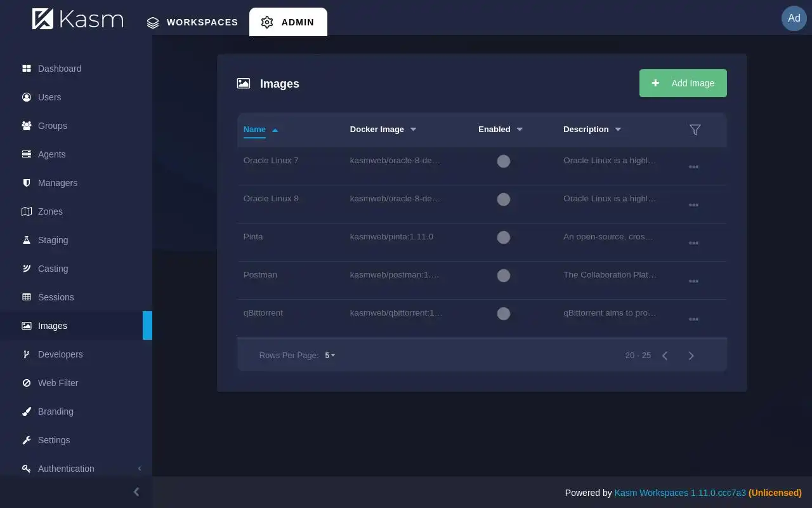This screenshot has height=508, width=812.
Task: Go to previous page of images
Action: 665,356
